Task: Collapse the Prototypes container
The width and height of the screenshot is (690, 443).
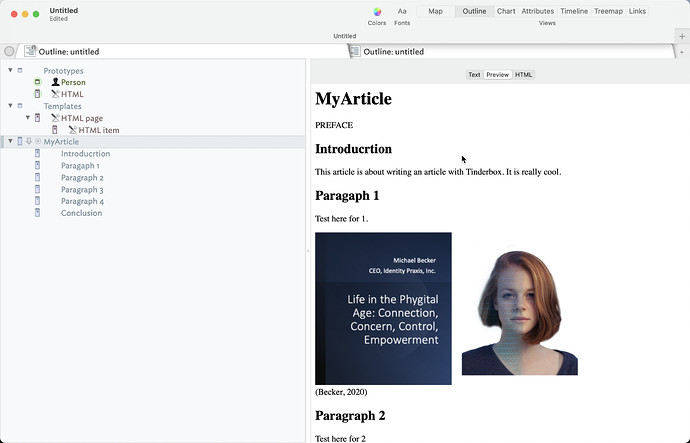Action: click(10, 70)
